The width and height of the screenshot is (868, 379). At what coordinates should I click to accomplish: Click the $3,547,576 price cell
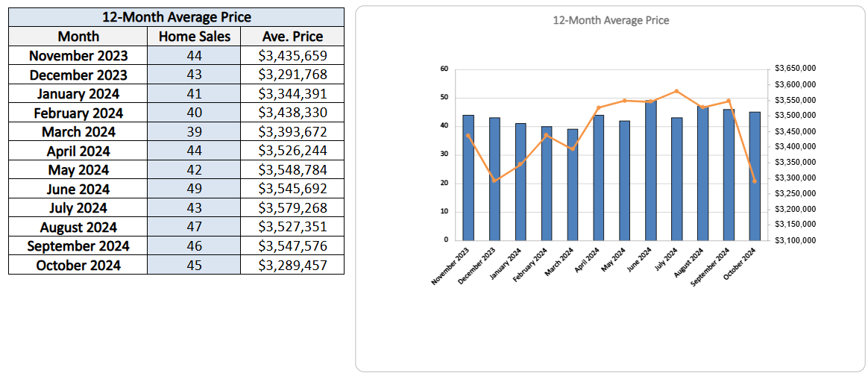[292, 246]
